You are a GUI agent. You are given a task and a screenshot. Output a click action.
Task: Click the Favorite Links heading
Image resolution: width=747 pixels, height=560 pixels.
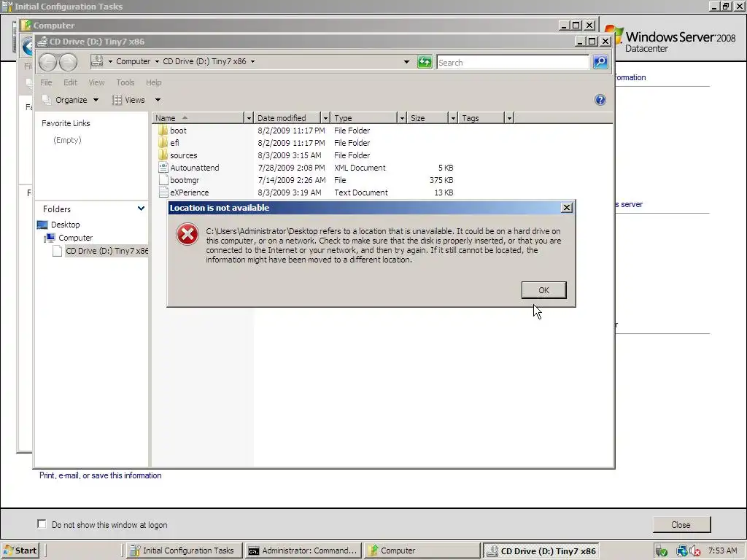[x=66, y=122]
